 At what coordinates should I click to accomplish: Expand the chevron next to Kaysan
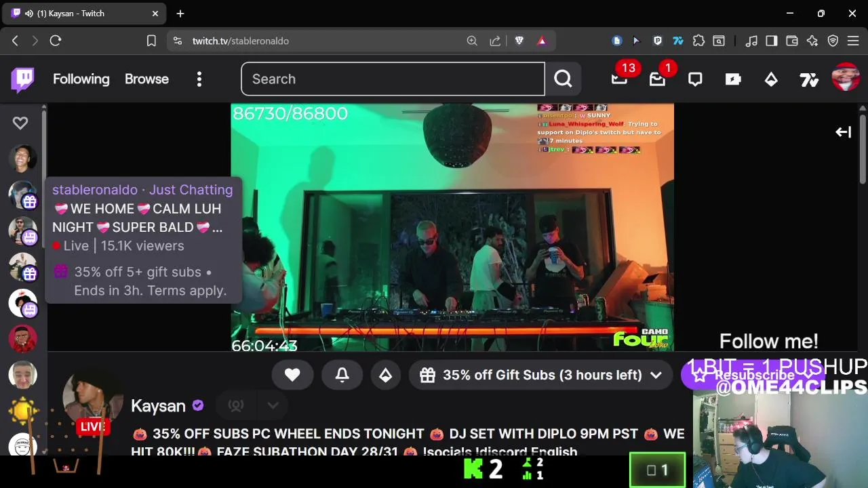(273, 405)
